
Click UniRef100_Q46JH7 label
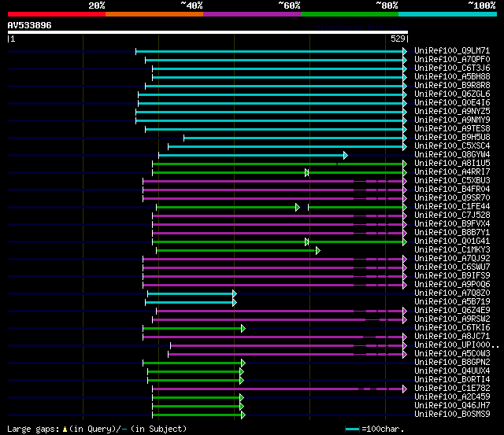point(452,406)
